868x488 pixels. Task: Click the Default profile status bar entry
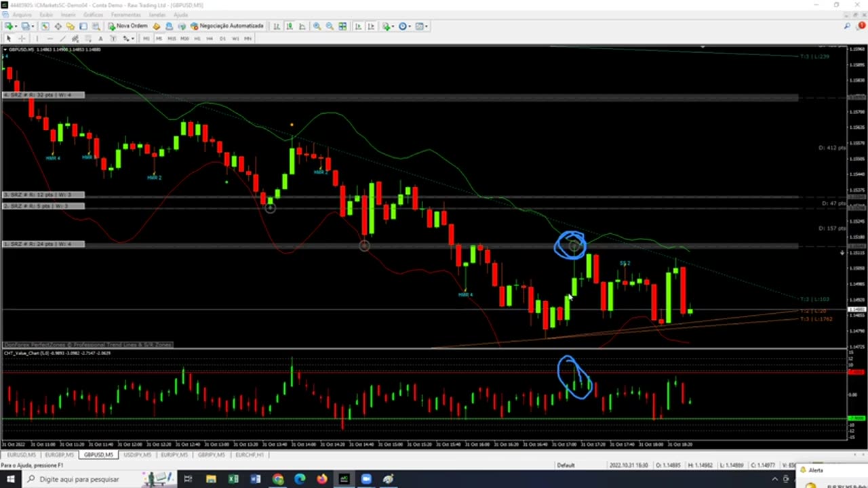[x=566, y=465]
